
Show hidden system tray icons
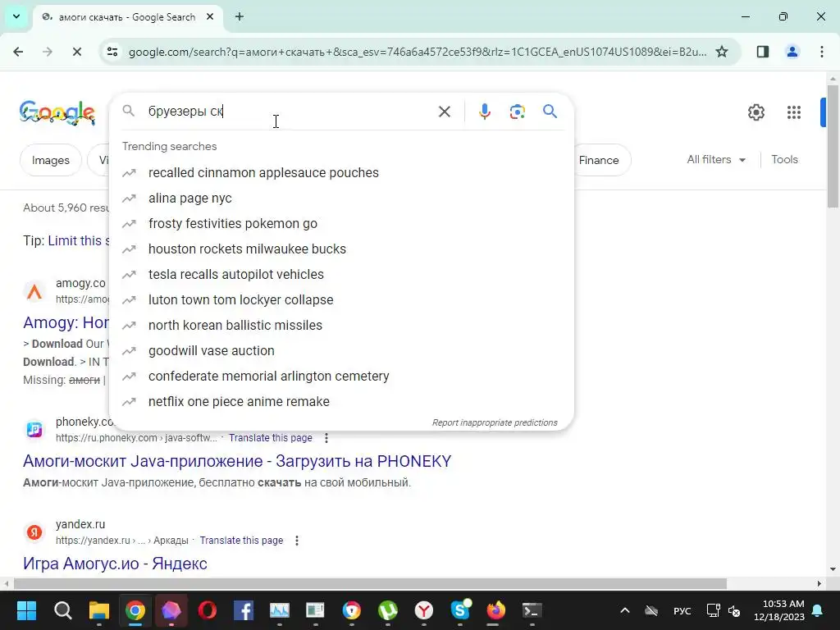624,610
